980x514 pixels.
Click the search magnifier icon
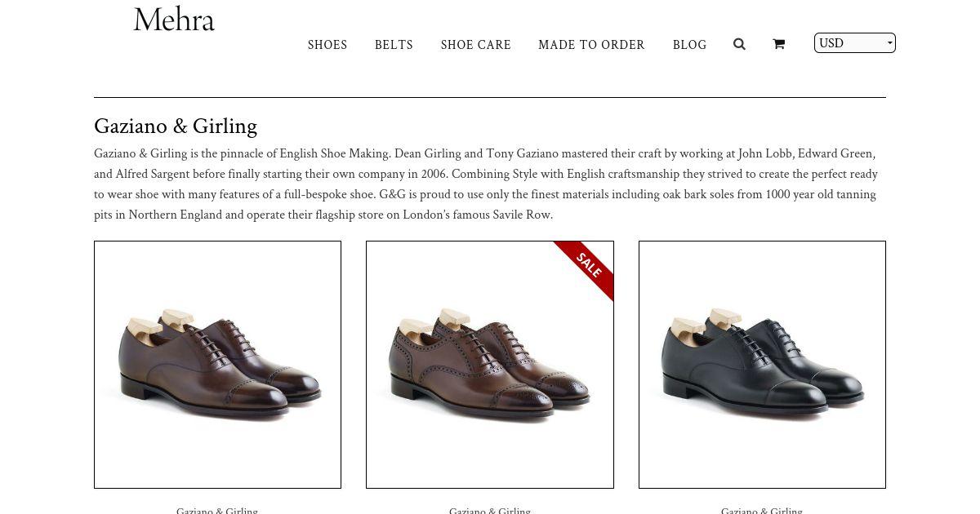tap(739, 44)
